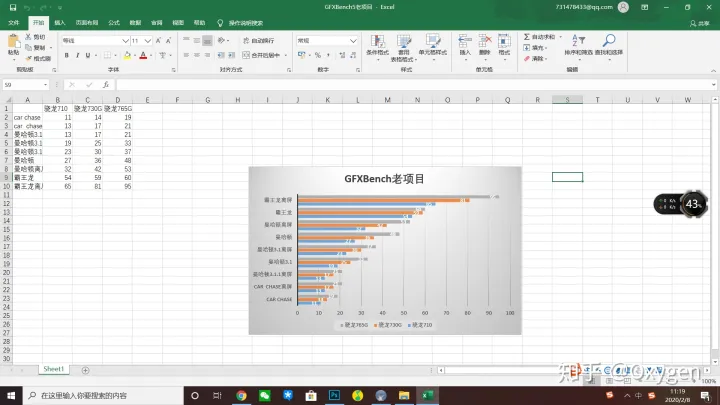Apply Percent Style format
The image size is (720, 405).
pyautogui.click(x=318, y=55)
